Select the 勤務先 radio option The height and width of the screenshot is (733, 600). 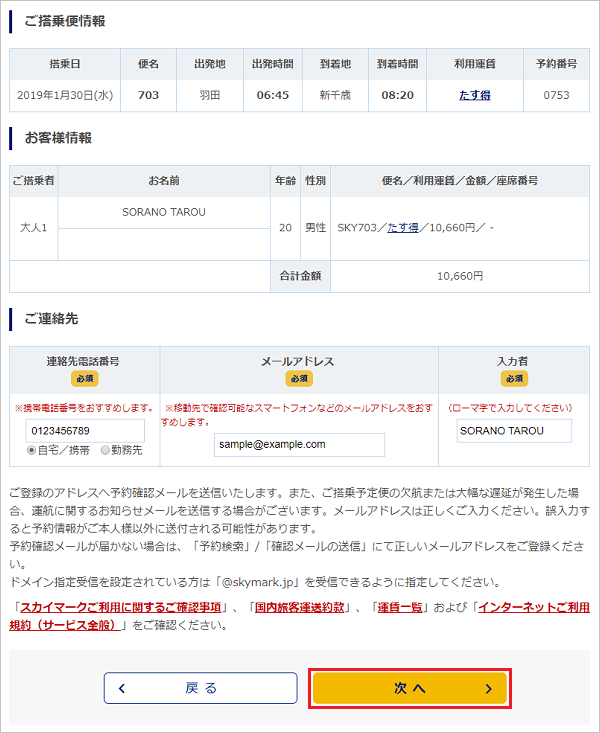[105, 451]
